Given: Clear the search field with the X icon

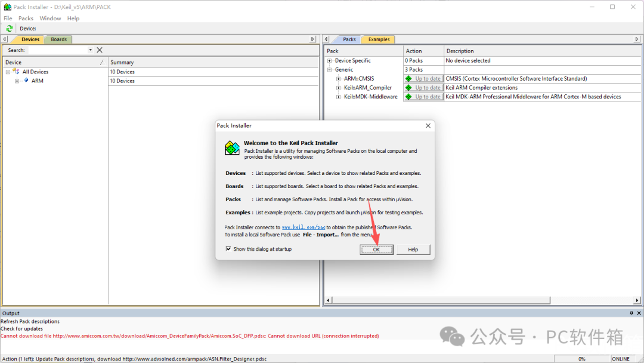Looking at the screenshot, I should click(100, 50).
